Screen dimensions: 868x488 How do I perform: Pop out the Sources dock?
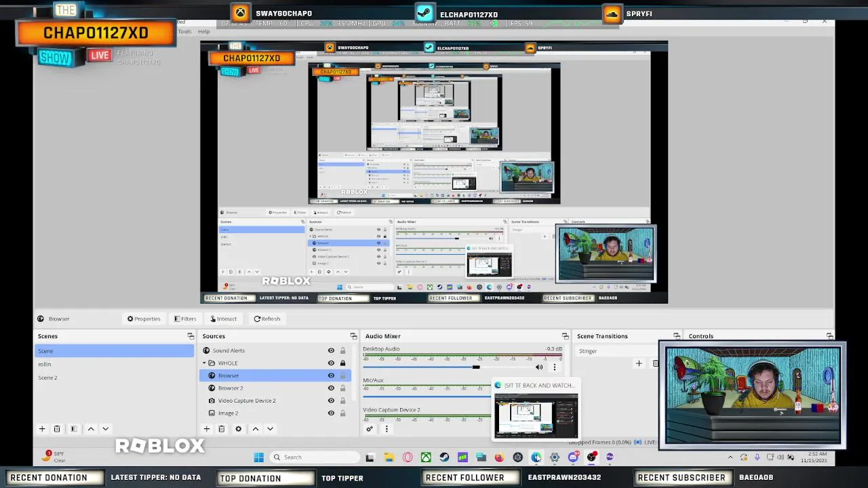353,336
